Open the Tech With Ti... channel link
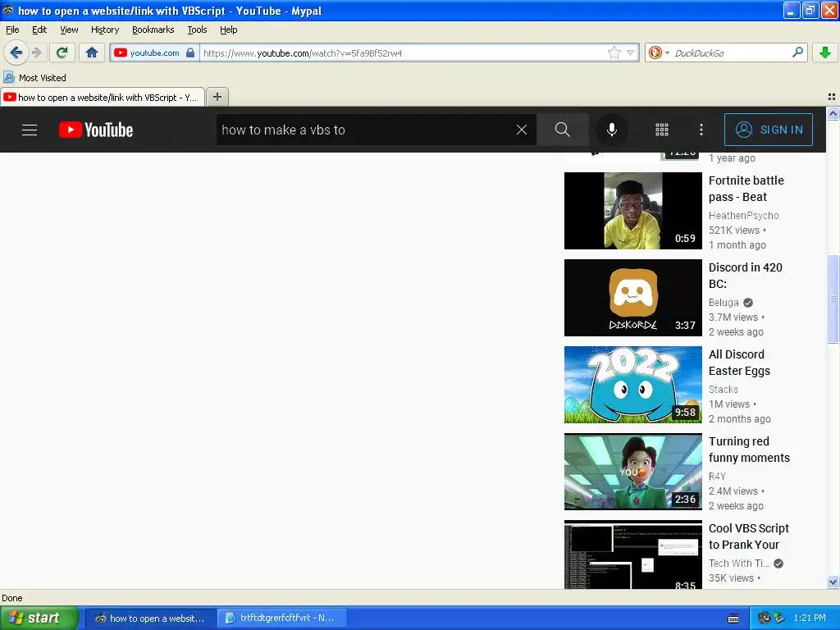The image size is (840, 630). coord(739,563)
